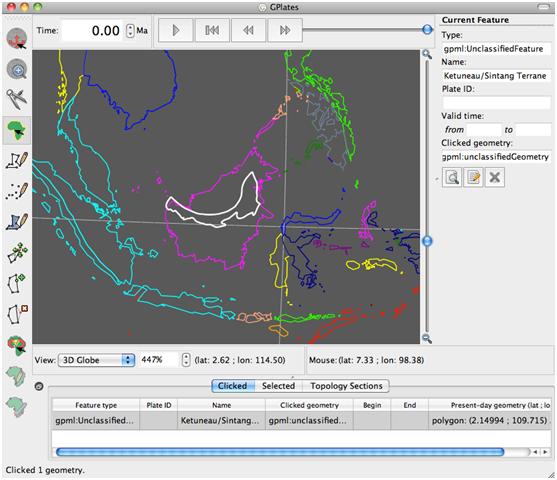Select the Move Vertex tool
The width and height of the screenshot is (557, 480).
(x=17, y=252)
